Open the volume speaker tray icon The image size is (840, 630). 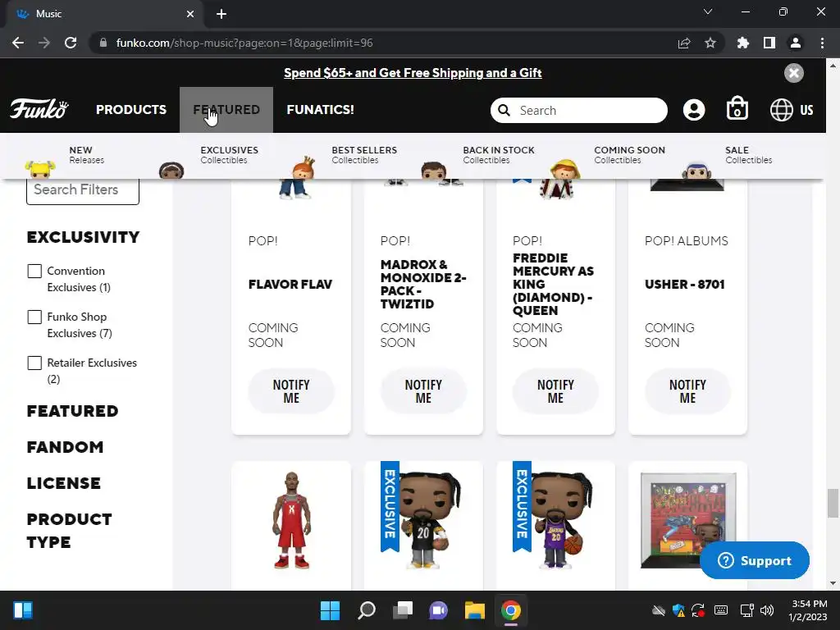[767, 610]
